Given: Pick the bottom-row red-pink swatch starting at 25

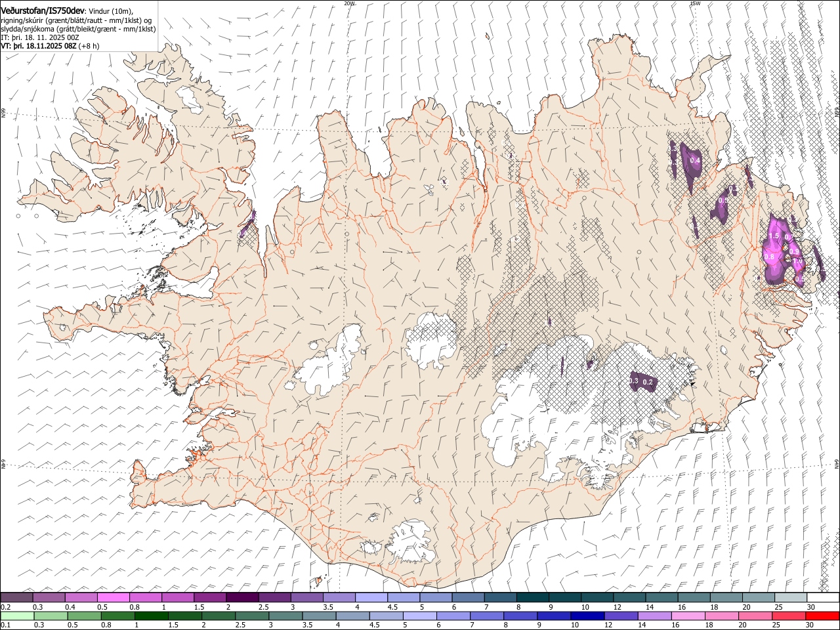Looking at the screenshot, I should pos(789,616).
